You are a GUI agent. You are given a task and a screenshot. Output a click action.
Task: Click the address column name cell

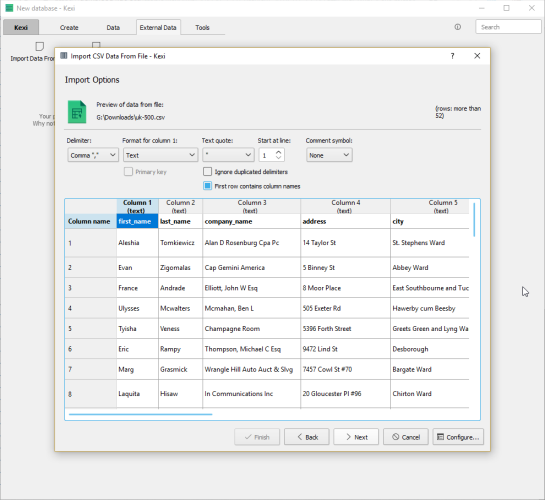tap(345, 221)
